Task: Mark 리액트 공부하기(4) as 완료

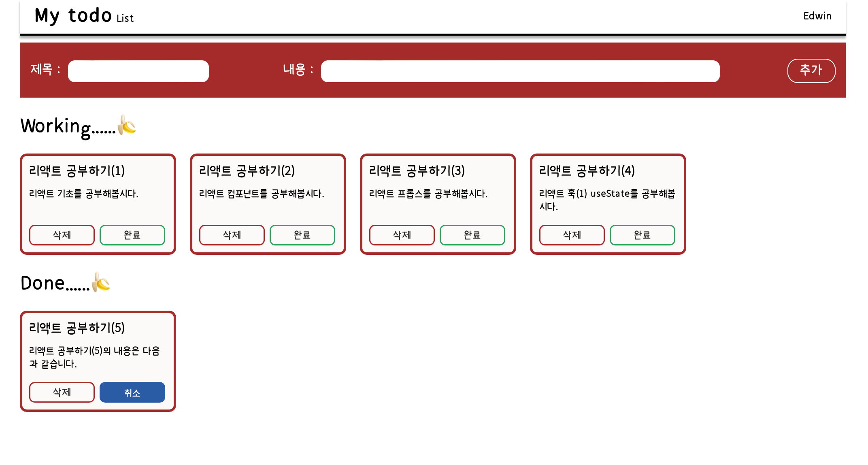Action: pyautogui.click(x=642, y=235)
